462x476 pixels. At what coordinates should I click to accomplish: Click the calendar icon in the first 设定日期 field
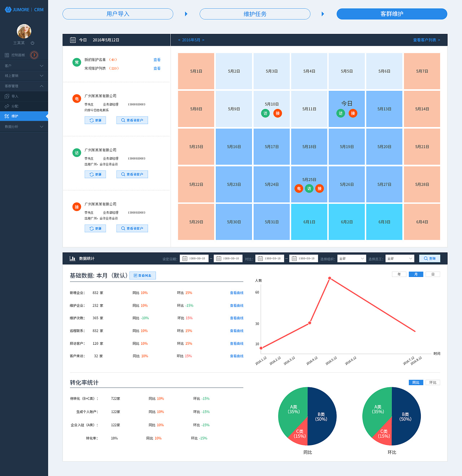coord(185,259)
